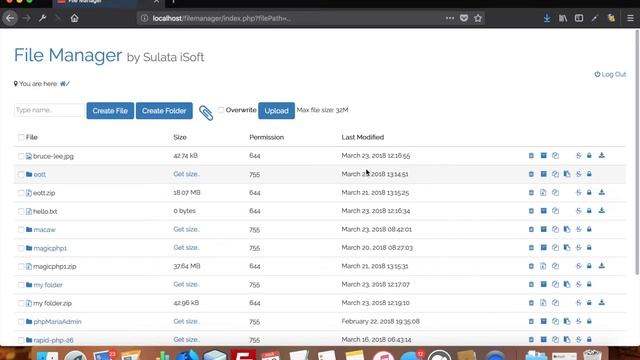Tick the checkbox next to hello.txt

(21, 211)
